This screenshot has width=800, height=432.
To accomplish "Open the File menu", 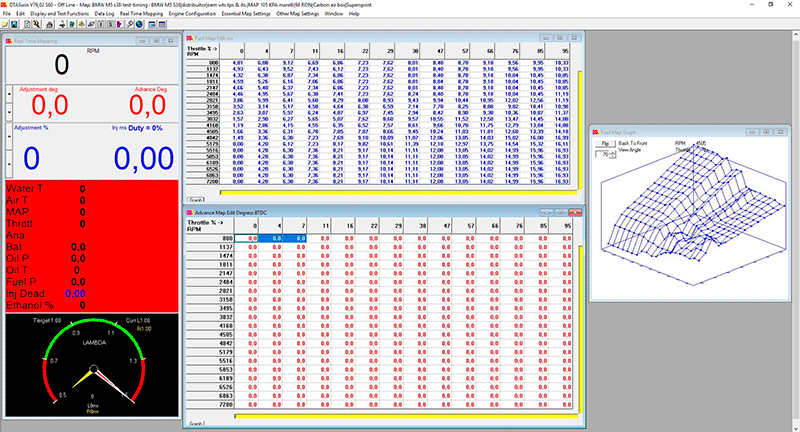I will tap(7, 14).
